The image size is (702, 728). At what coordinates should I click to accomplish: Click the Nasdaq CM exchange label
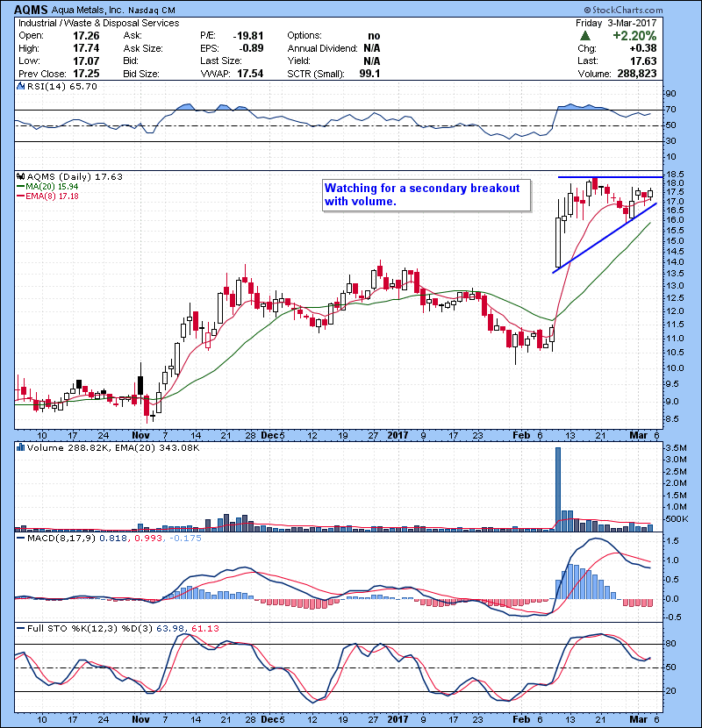[x=152, y=11]
